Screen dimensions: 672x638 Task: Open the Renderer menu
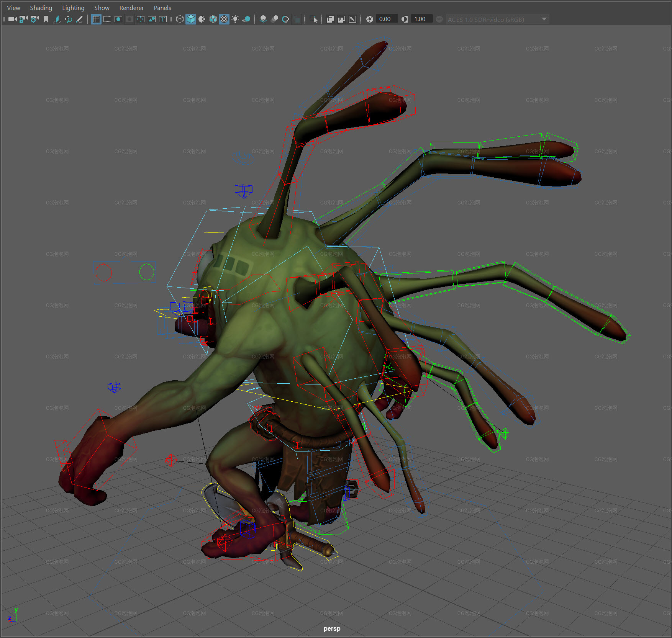(131, 8)
